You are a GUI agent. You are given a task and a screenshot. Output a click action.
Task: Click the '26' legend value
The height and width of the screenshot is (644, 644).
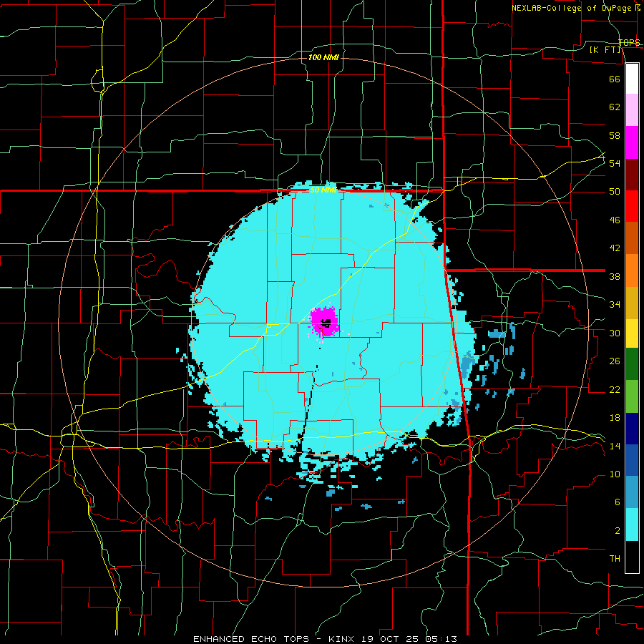(615, 361)
